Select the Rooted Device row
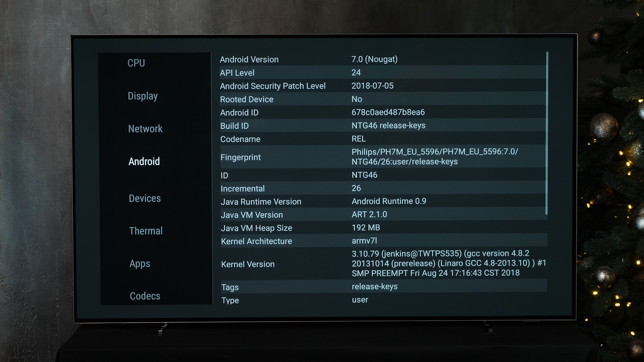 (383, 99)
